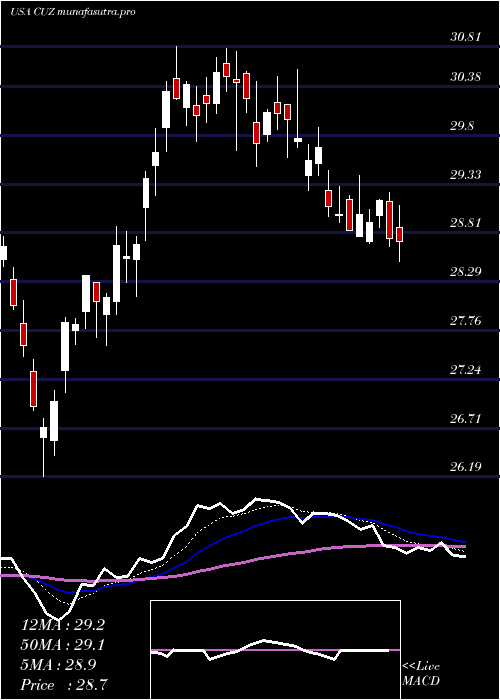500x700 pixels.
Task: Click the '50MA : 29.1' readout
Action: pyautogui.click(x=63, y=645)
